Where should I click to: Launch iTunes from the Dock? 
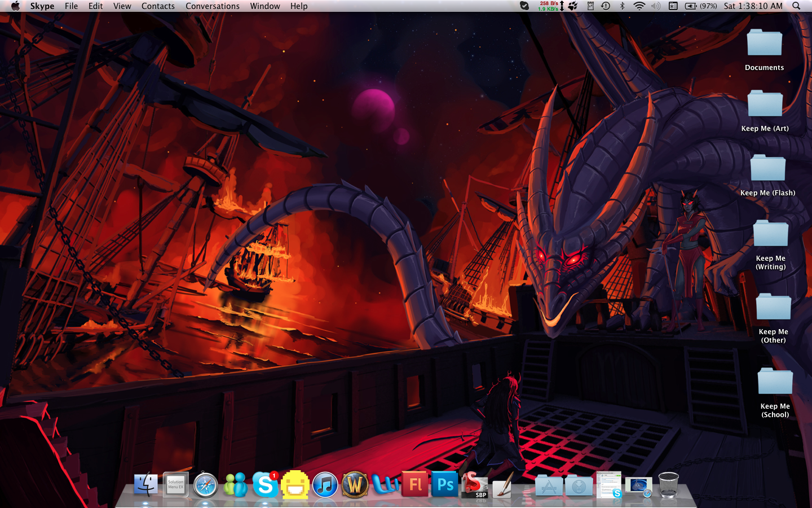[x=325, y=485]
